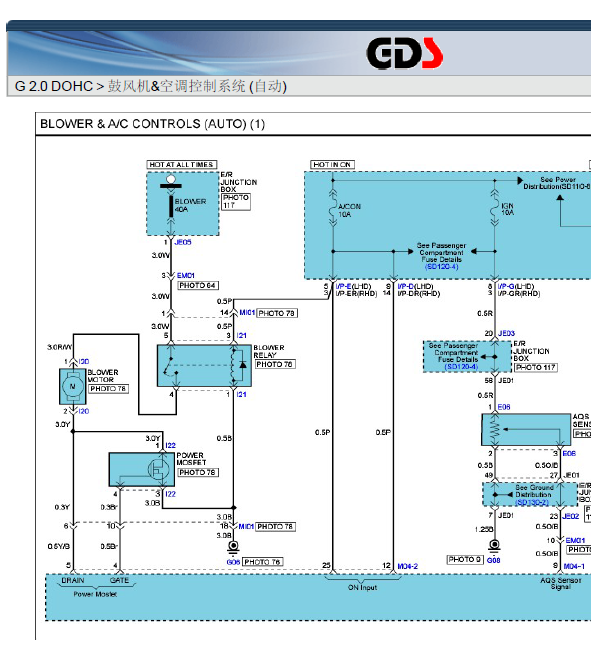
Task: Open the G06 ground point link
Action: tap(233, 562)
